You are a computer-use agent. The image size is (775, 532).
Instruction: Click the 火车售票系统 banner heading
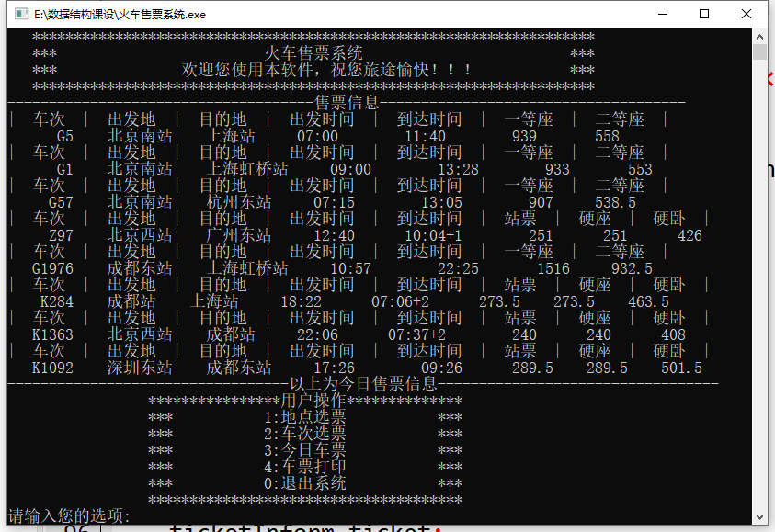313,53
